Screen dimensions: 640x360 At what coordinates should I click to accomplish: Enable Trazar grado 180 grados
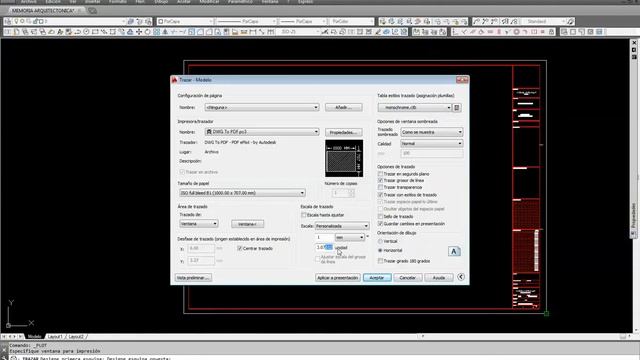click(x=380, y=261)
